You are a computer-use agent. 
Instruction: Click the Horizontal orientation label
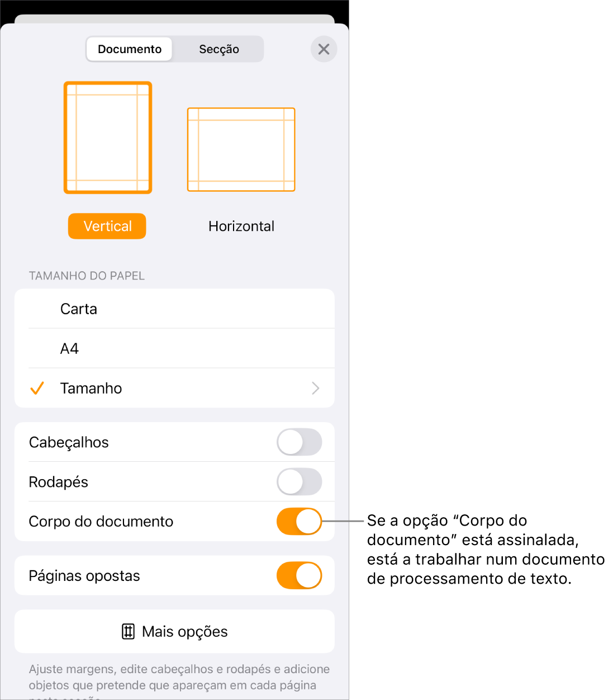(241, 226)
